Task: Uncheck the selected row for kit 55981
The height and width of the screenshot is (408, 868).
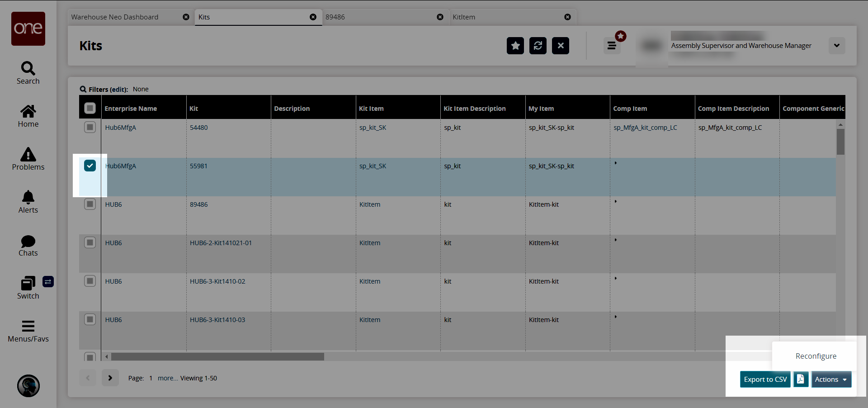Action: (x=90, y=166)
